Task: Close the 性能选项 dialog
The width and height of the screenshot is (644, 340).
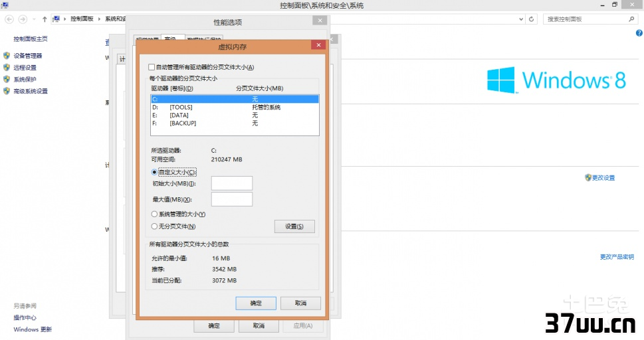Action: click(x=320, y=20)
